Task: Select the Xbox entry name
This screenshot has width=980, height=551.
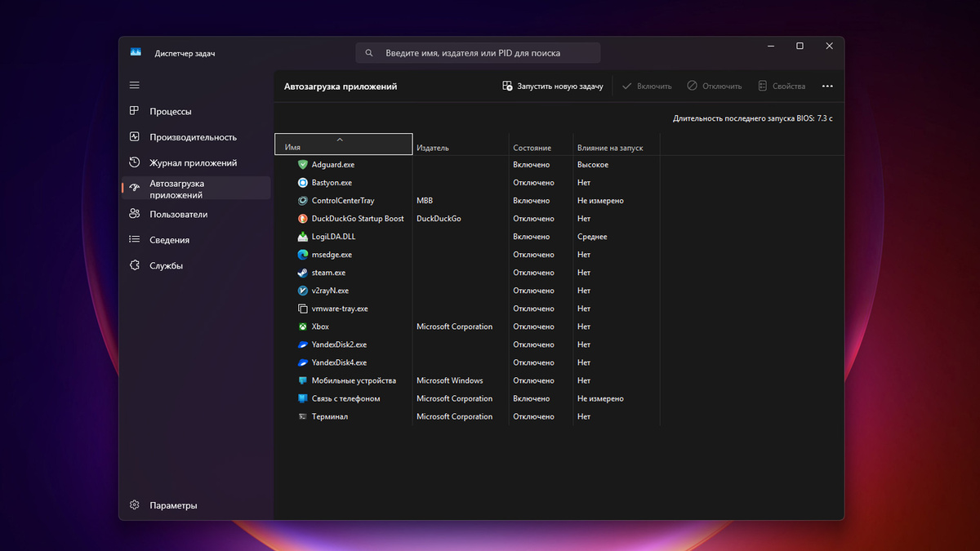Action: (320, 327)
